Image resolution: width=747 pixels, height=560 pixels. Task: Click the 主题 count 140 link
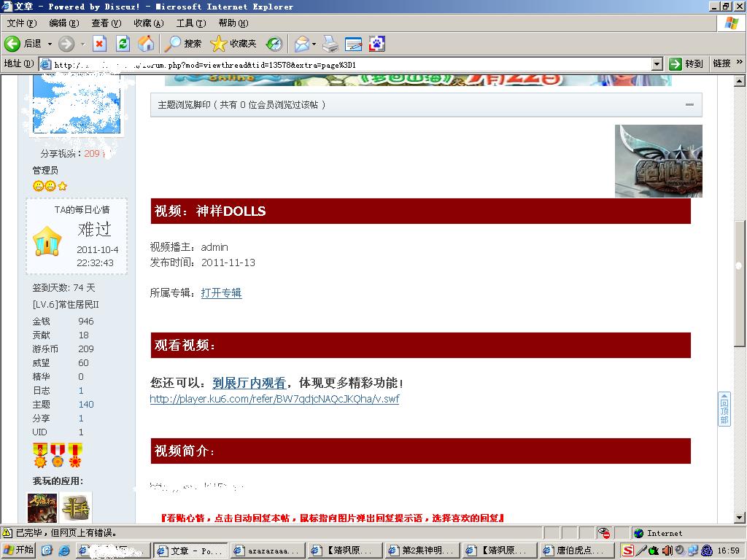point(86,404)
